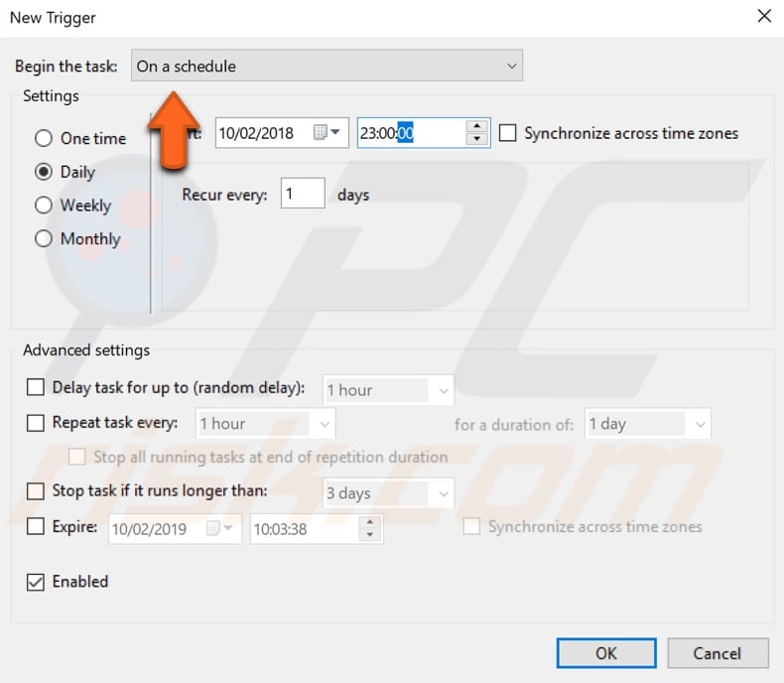The height and width of the screenshot is (683, 784).
Task: Expand the random delay 1 hour dropdown
Action: coord(388,389)
